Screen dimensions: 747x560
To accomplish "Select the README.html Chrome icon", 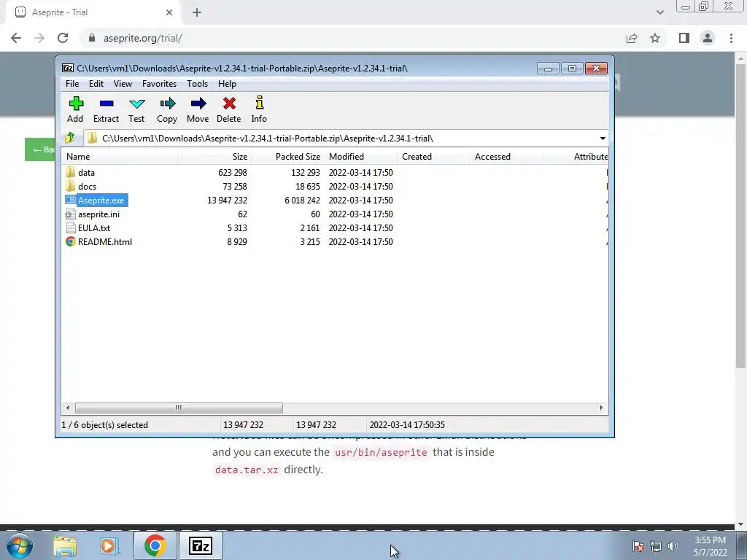I will click(71, 241).
